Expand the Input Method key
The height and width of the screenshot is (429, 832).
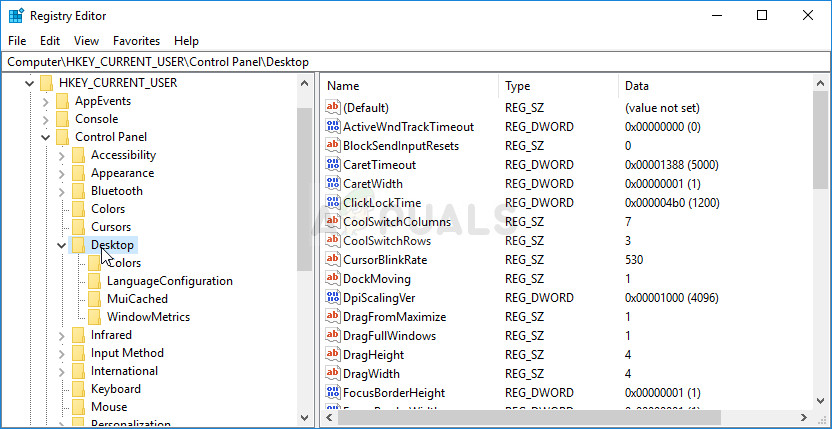(x=62, y=354)
